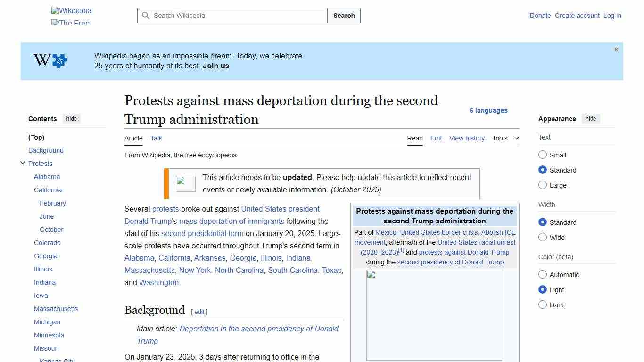Hide the Appearance panel

tap(591, 119)
